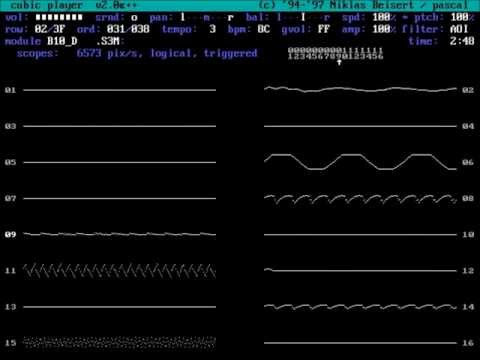Click the row 02/3F value
This screenshot has width=480, height=360.
(x=50, y=29)
